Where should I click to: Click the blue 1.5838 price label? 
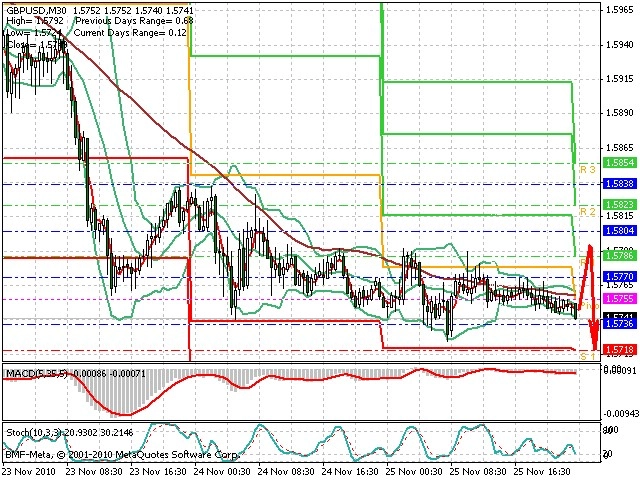click(620, 184)
